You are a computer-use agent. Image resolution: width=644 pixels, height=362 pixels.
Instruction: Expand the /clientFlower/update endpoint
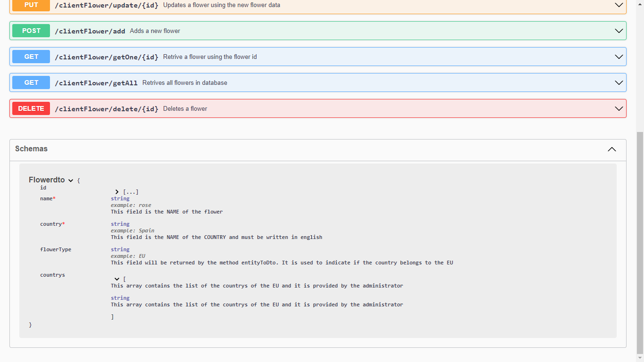(x=619, y=5)
